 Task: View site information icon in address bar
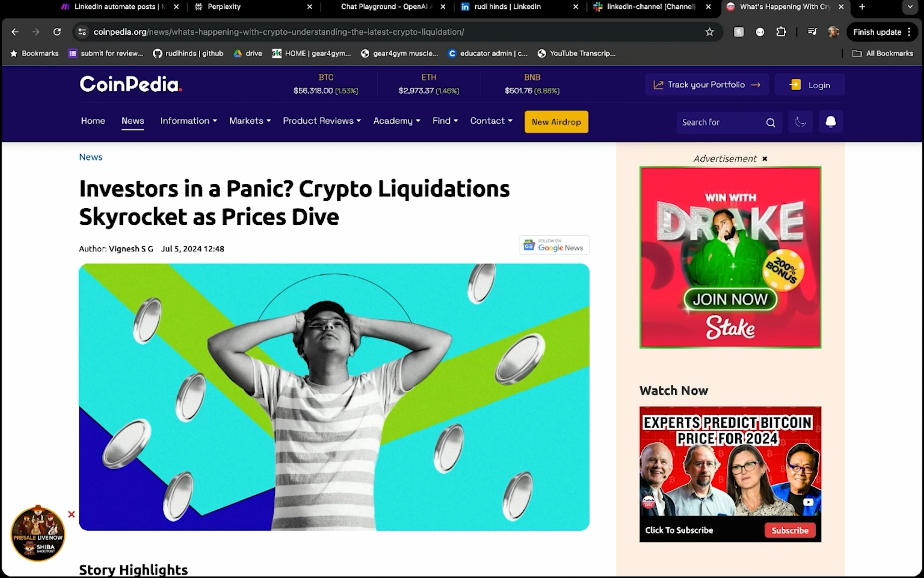82,32
